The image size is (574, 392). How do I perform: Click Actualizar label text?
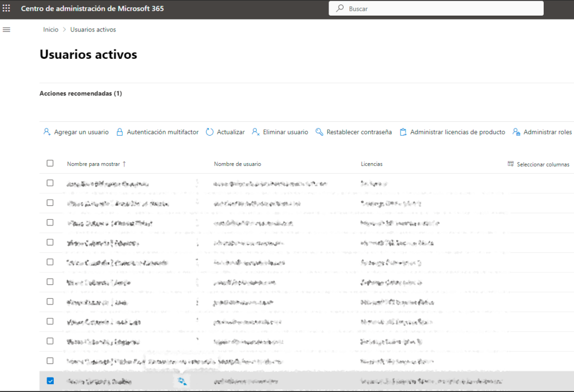pyautogui.click(x=230, y=132)
